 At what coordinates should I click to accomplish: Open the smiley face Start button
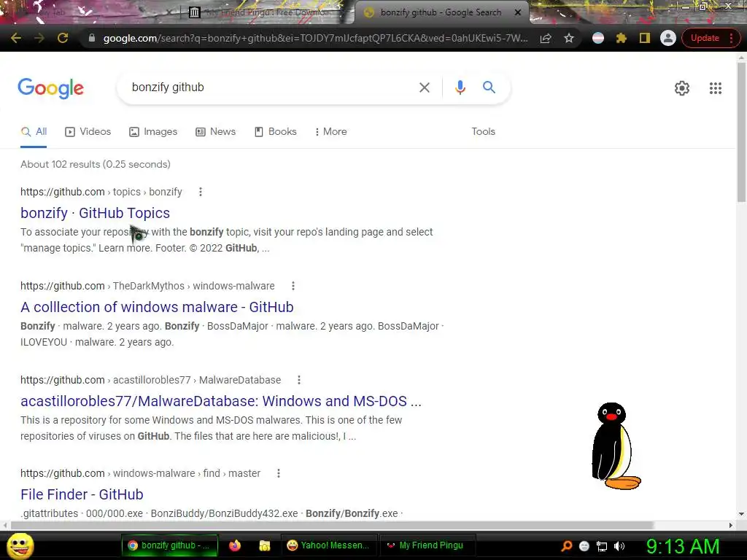tap(20, 545)
